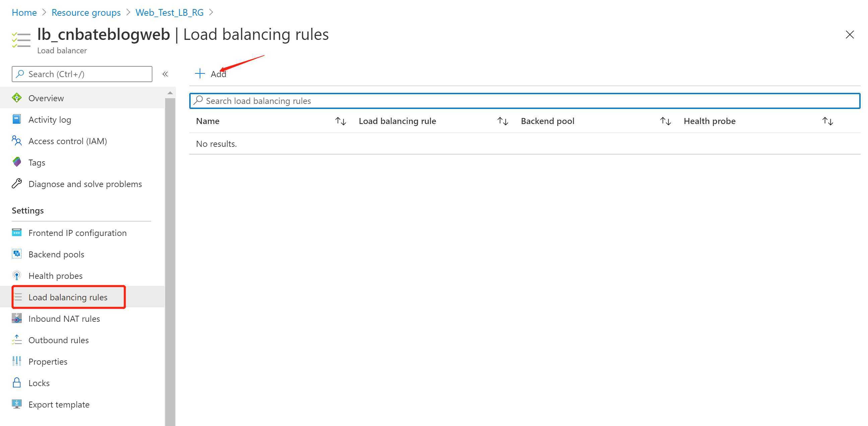
Task: Sort by Backend pool column arrows
Action: tap(666, 121)
